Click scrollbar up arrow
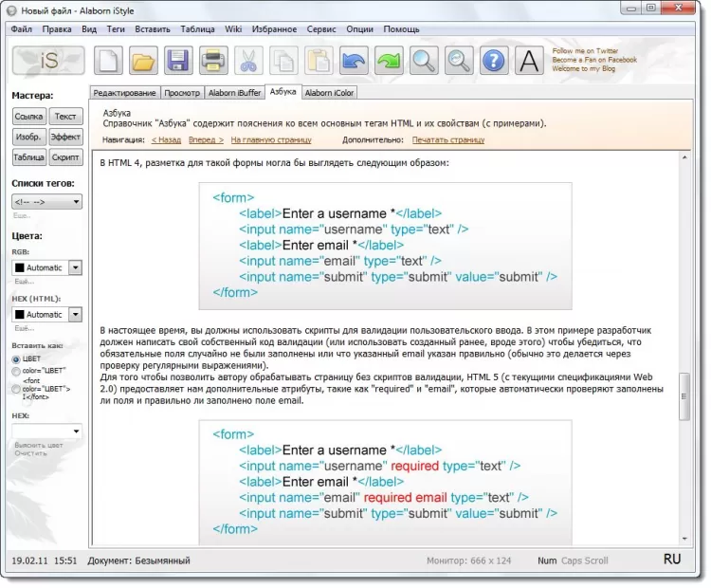The width and height of the screenshot is (711, 588). pos(684,157)
